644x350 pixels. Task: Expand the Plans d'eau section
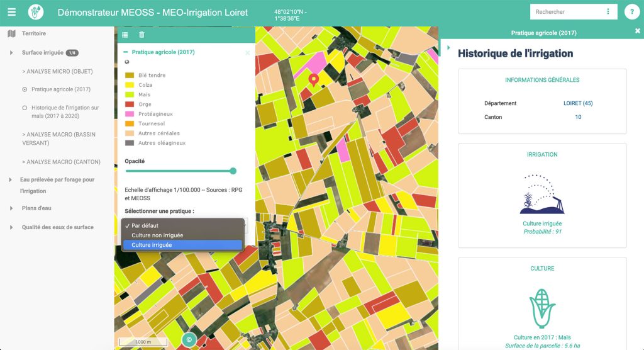tap(11, 208)
